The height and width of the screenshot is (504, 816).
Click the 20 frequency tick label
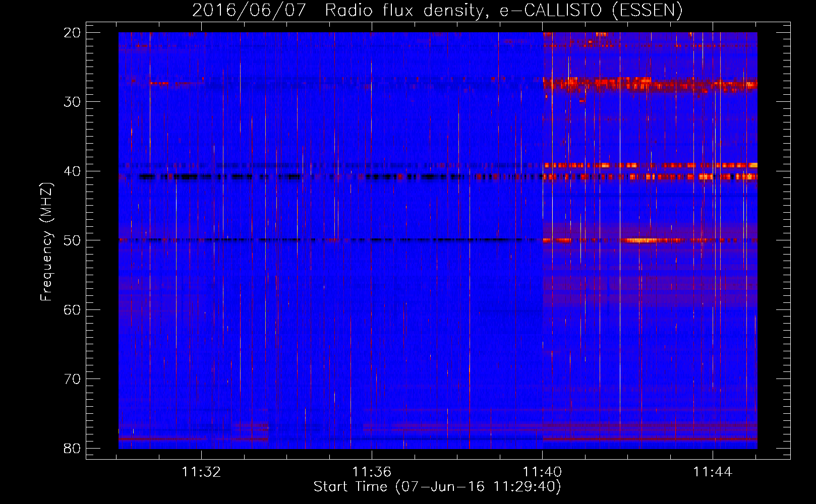pos(72,33)
